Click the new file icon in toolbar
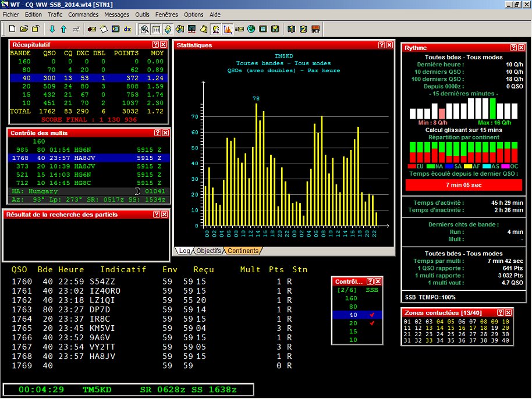The width and height of the screenshot is (532, 399). [x=13, y=28]
